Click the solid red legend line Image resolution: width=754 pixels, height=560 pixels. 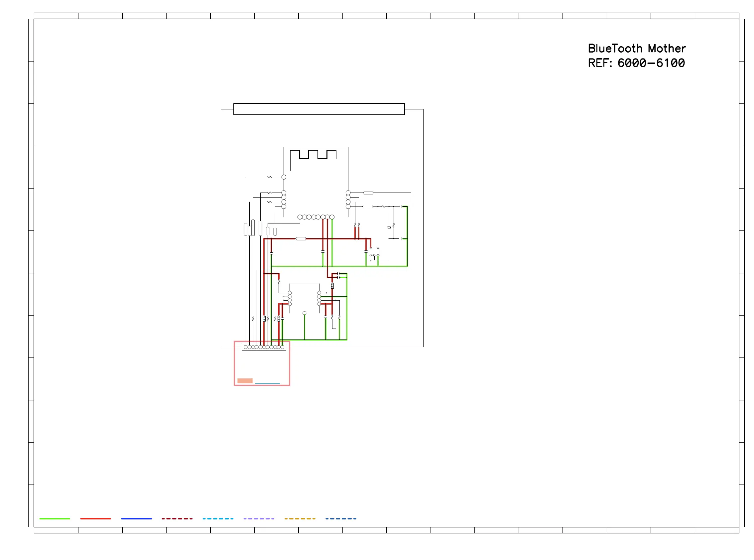click(x=95, y=519)
